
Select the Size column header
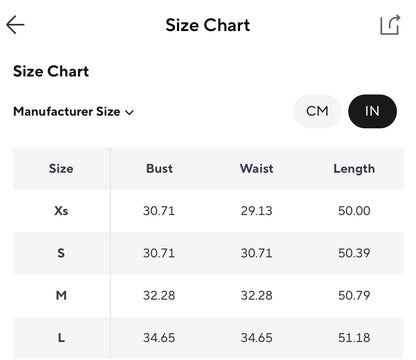pos(61,168)
